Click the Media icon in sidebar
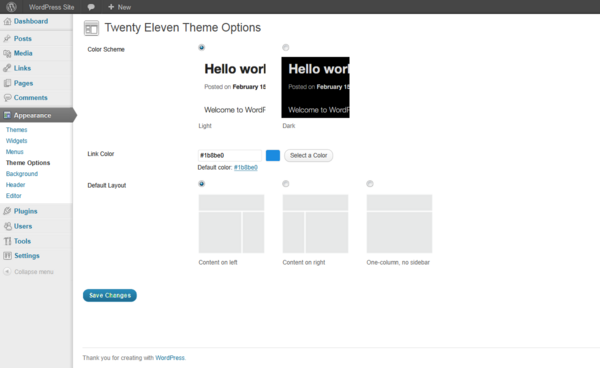Screen dimensions: 600x368 click(x=7, y=53)
